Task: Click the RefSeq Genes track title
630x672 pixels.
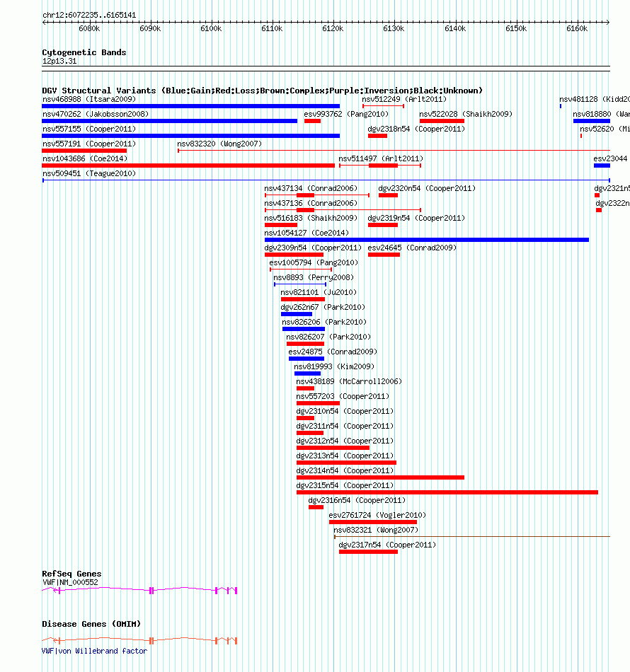Action: (71, 574)
